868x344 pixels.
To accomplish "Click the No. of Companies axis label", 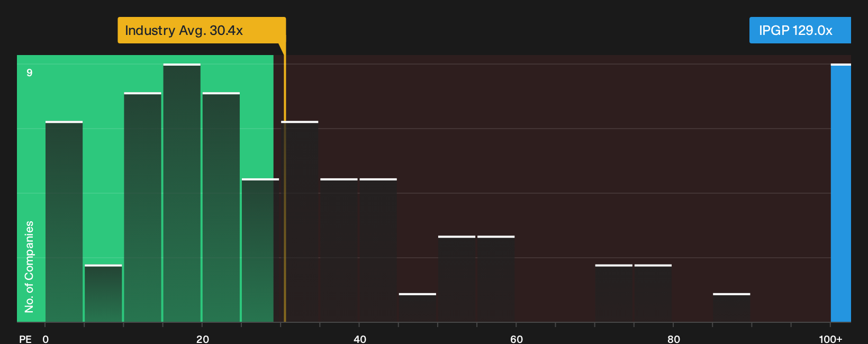I will (29, 267).
